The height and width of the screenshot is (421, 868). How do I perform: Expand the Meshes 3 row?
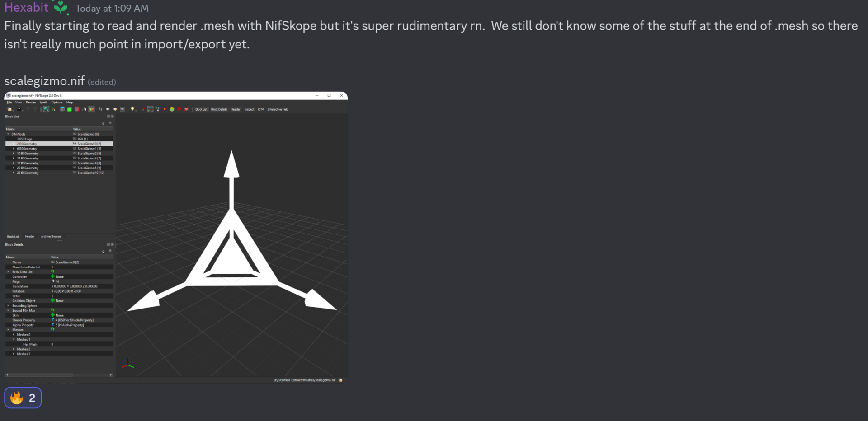pos(14,354)
